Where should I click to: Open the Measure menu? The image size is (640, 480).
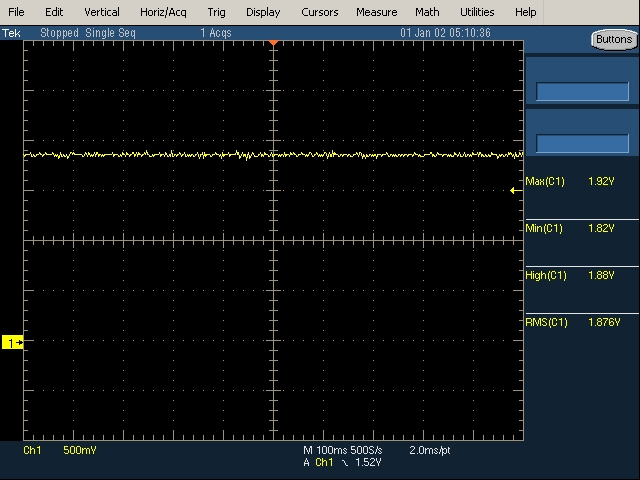376,12
